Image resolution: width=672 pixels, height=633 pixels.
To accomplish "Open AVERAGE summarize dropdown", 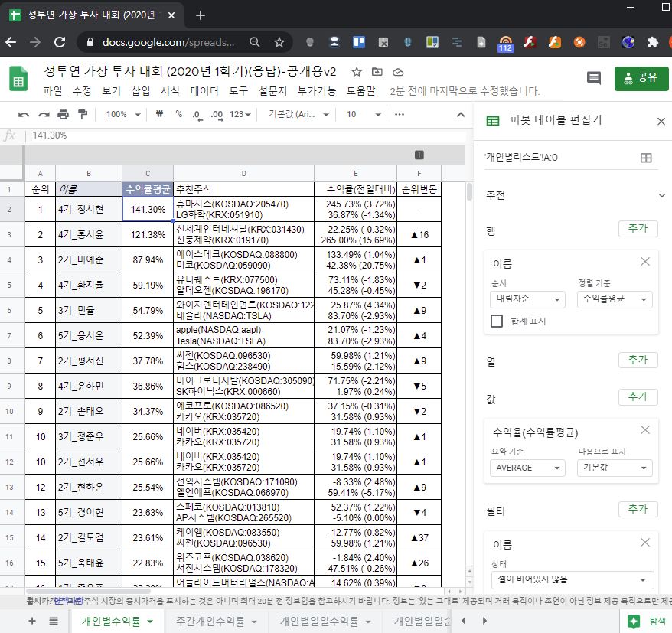I will point(527,468).
